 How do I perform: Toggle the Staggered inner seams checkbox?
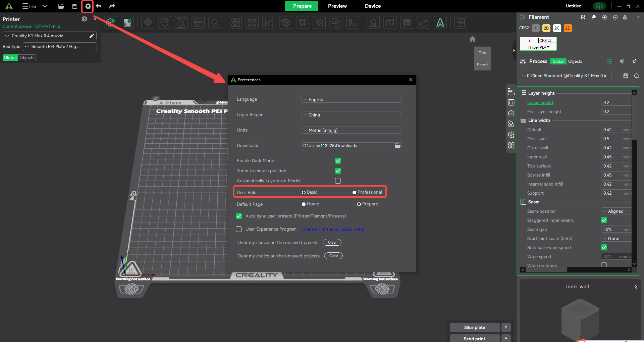pyautogui.click(x=604, y=220)
